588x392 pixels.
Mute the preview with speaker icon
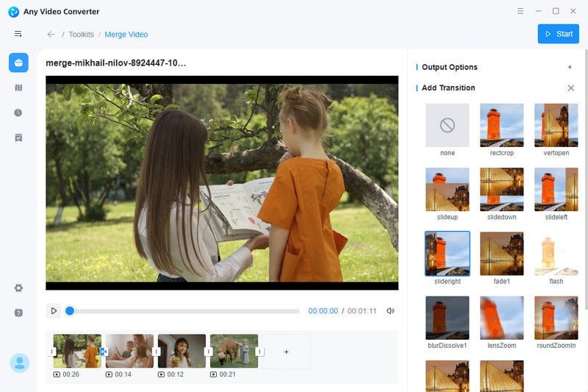(x=390, y=310)
